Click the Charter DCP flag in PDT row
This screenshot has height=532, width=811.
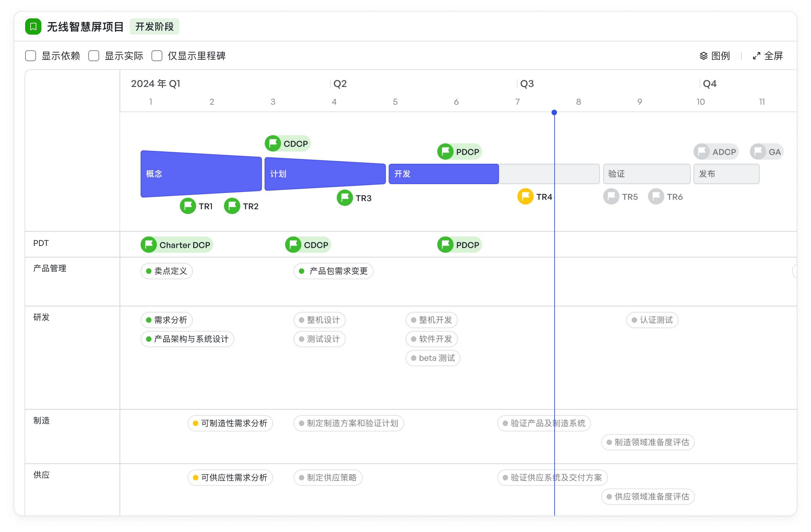pyautogui.click(x=149, y=245)
